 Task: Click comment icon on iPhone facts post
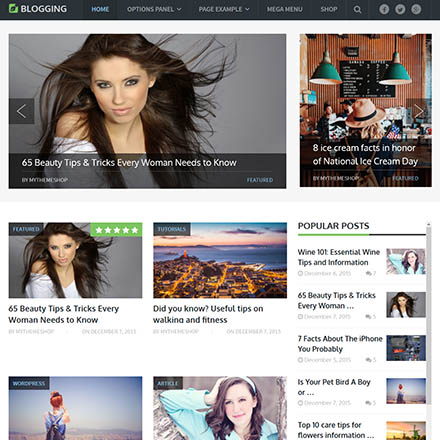click(x=368, y=360)
